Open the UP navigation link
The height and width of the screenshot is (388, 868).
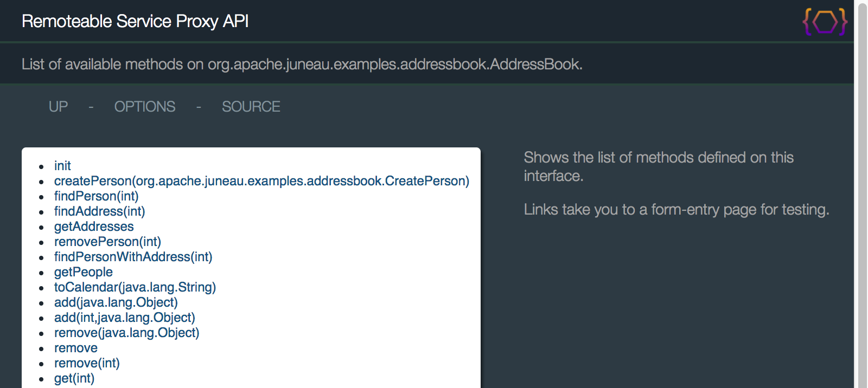[x=58, y=106]
